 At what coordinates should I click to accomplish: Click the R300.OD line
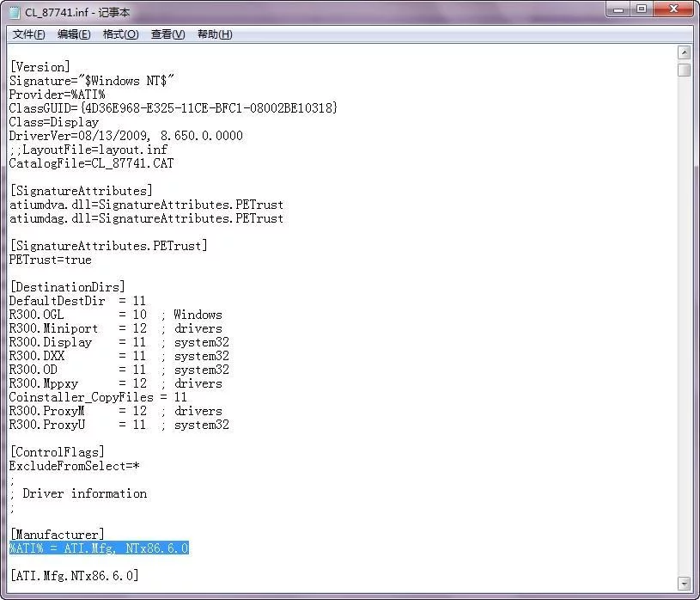(119, 370)
